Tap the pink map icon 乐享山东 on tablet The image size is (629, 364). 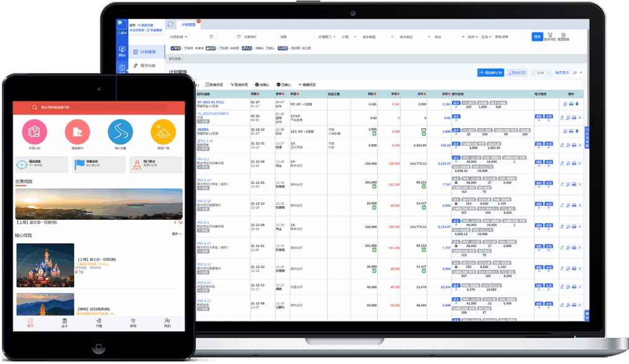pyautogui.click(x=35, y=132)
